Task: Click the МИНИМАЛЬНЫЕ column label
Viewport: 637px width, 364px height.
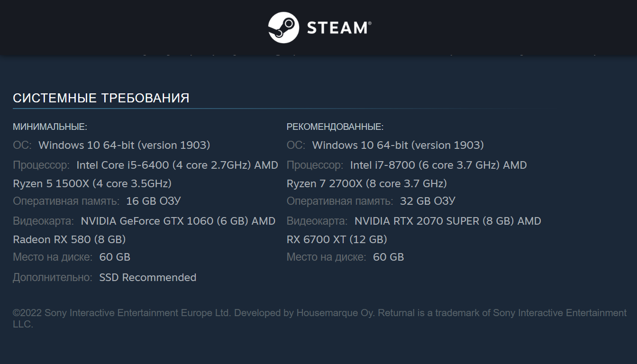Action: point(50,127)
